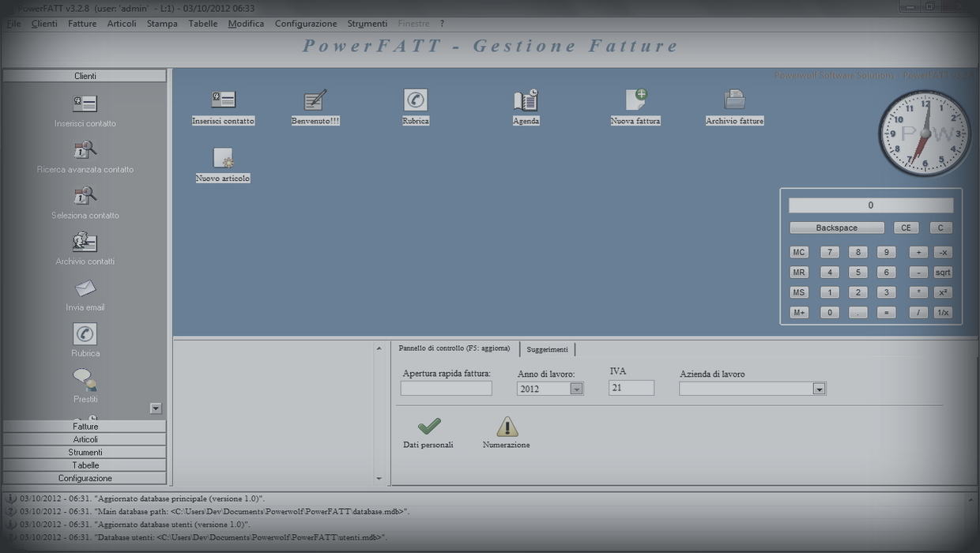This screenshot has height=553, width=980.
Task: Click the down arrow below the left lower panel
Action: (379, 479)
